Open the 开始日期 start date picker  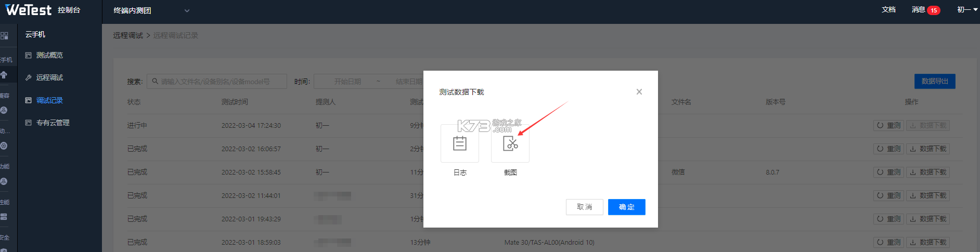tap(347, 82)
